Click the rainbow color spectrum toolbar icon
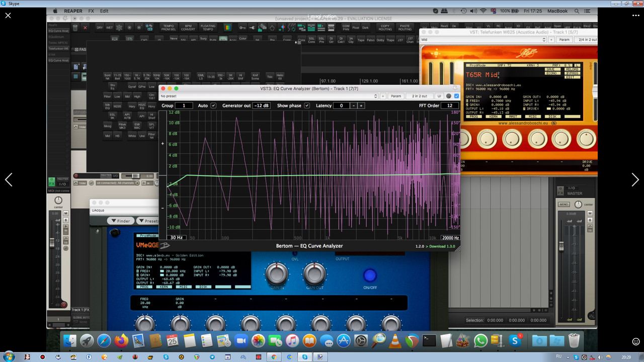The width and height of the screenshot is (644, 362). [229, 28]
